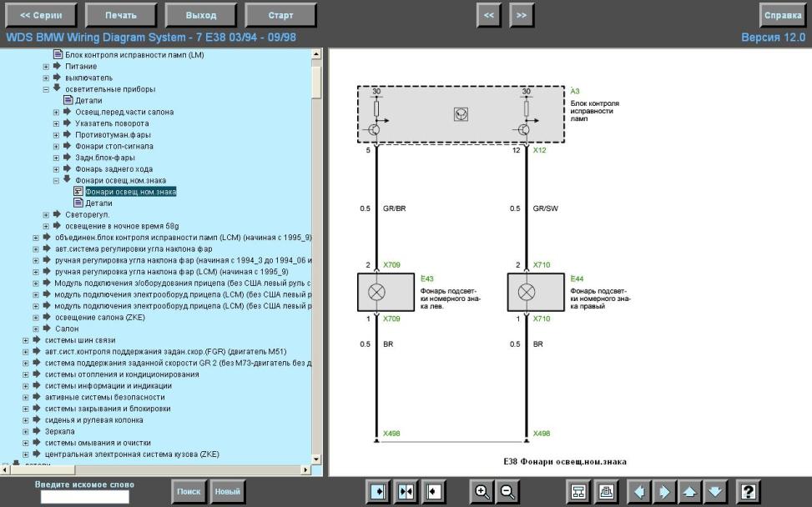Maximize the diagram panel with the left-arrow split icon
Screen dimensions: 812x507
point(433,491)
